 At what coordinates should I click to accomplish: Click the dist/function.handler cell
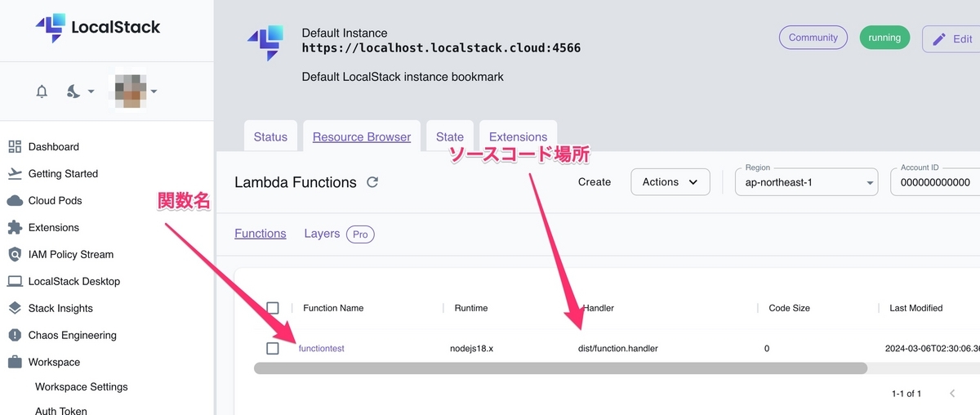click(617, 348)
